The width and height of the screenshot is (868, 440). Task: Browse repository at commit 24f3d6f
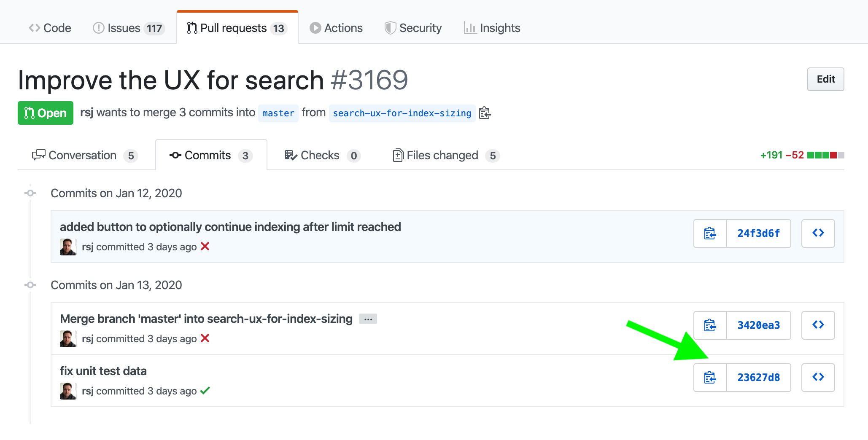tap(818, 233)
